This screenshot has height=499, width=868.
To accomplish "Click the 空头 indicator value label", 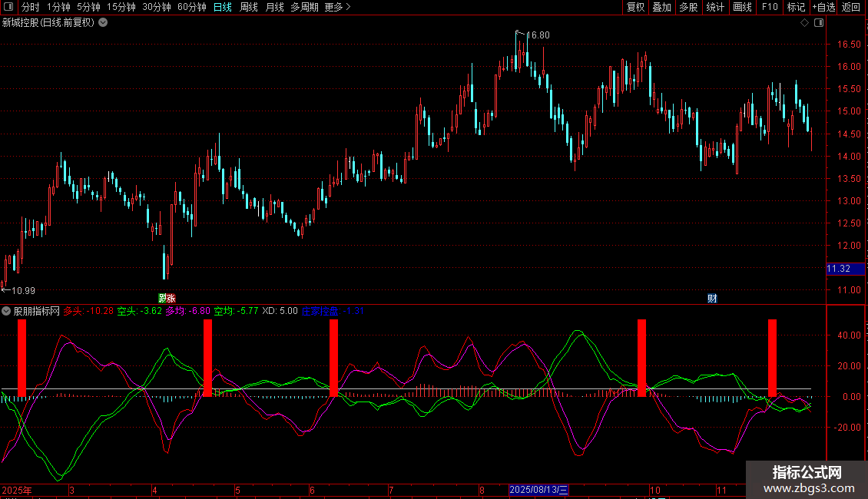I will click(140, 311).
